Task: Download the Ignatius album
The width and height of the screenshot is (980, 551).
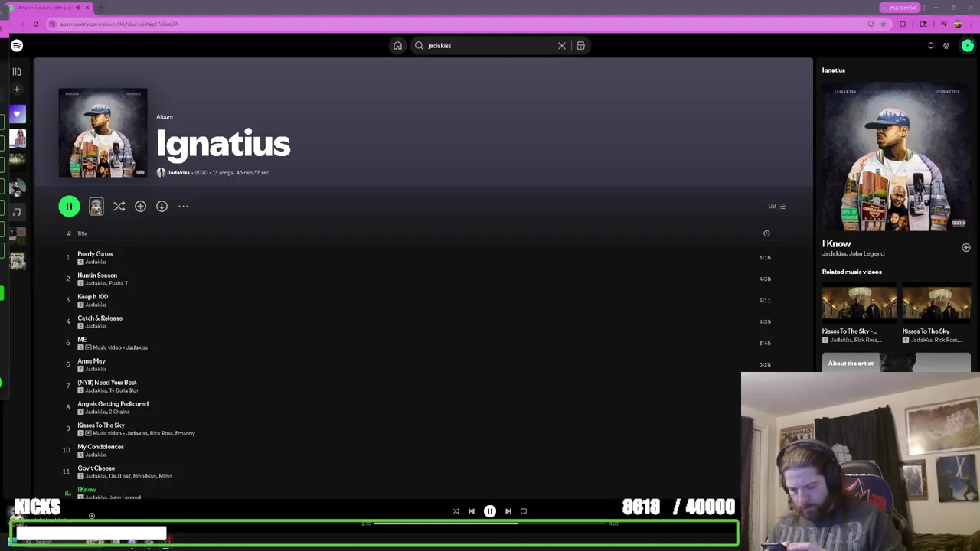Action: tap(162, 206)
